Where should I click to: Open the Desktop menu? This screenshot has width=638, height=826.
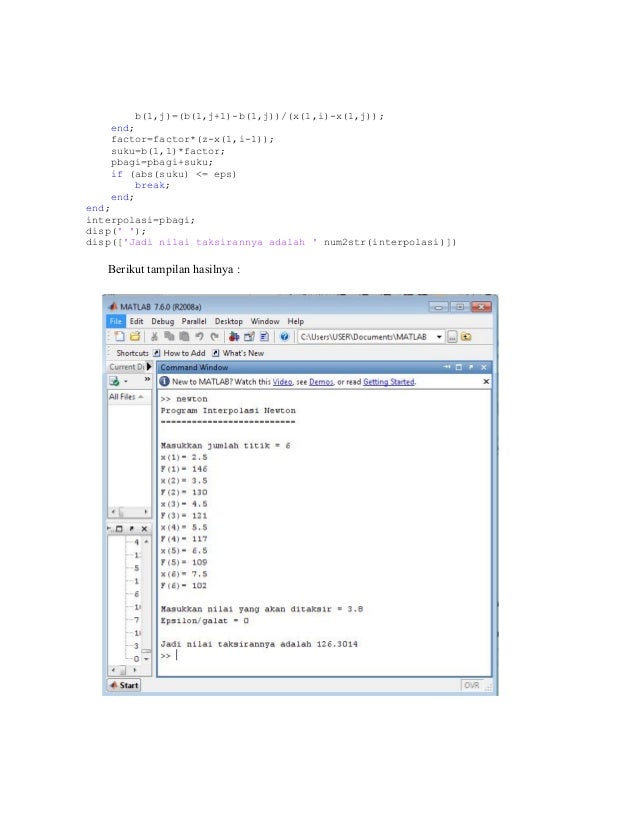229,321
